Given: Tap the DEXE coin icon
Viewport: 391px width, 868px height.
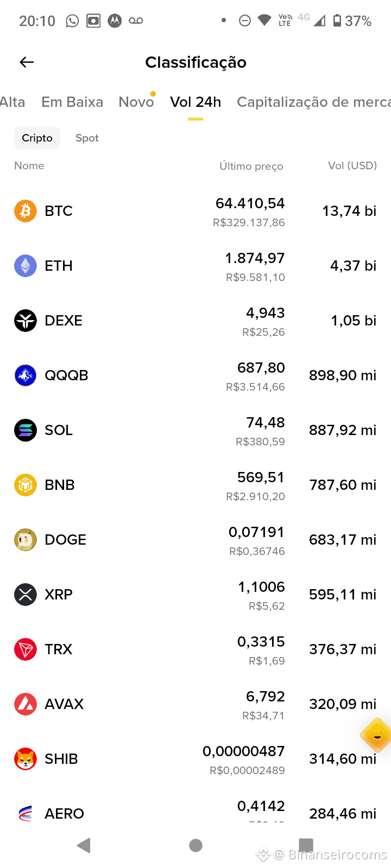Looking at the screenshot, I should click(x=26, y=321).
